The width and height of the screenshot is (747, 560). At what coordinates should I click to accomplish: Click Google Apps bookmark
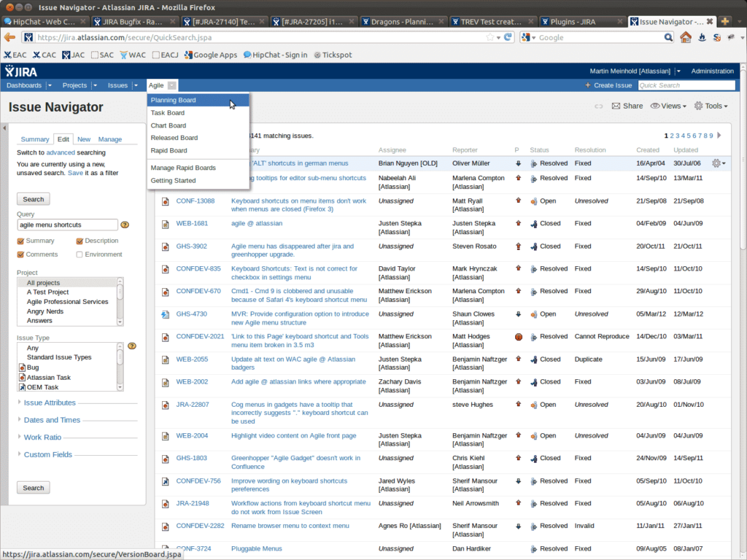pyautogui.click(x=211, y=55)
